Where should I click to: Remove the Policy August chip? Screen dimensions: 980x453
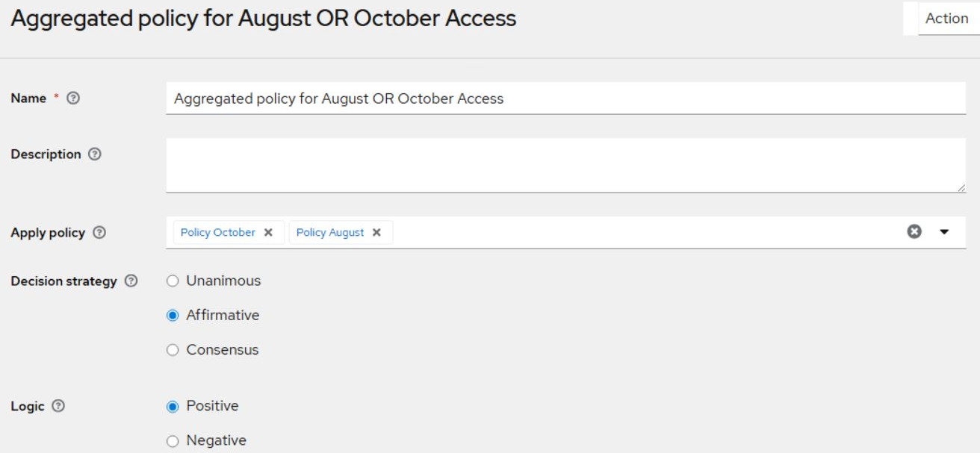point(376,233)
